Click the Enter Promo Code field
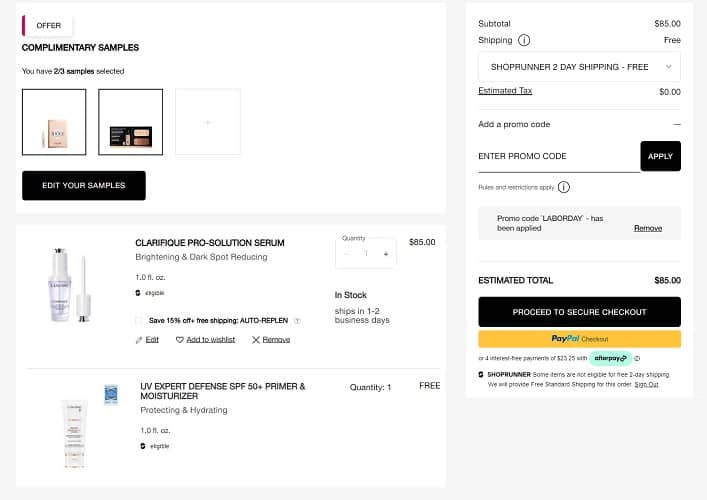Viewport: 707px width, 500px height. click(558, 156)
